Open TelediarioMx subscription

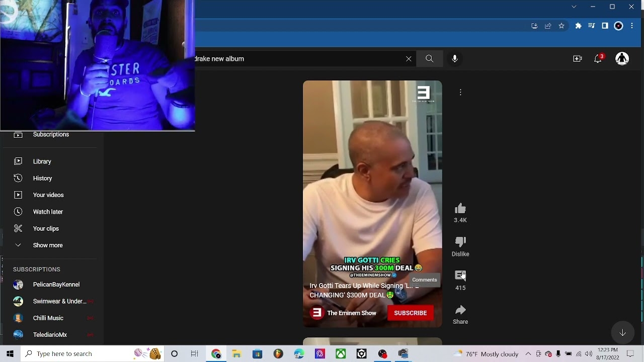[x=50, y=335]
